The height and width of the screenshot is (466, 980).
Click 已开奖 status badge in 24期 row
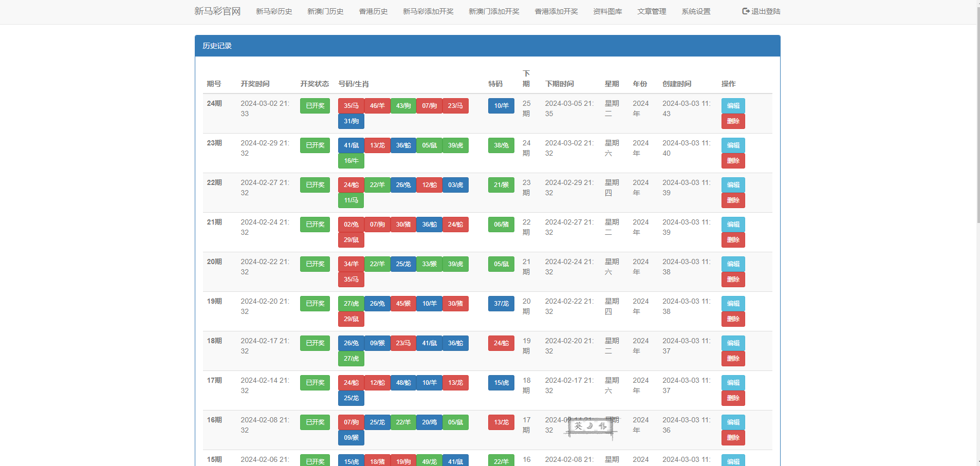tap(315, 106)
